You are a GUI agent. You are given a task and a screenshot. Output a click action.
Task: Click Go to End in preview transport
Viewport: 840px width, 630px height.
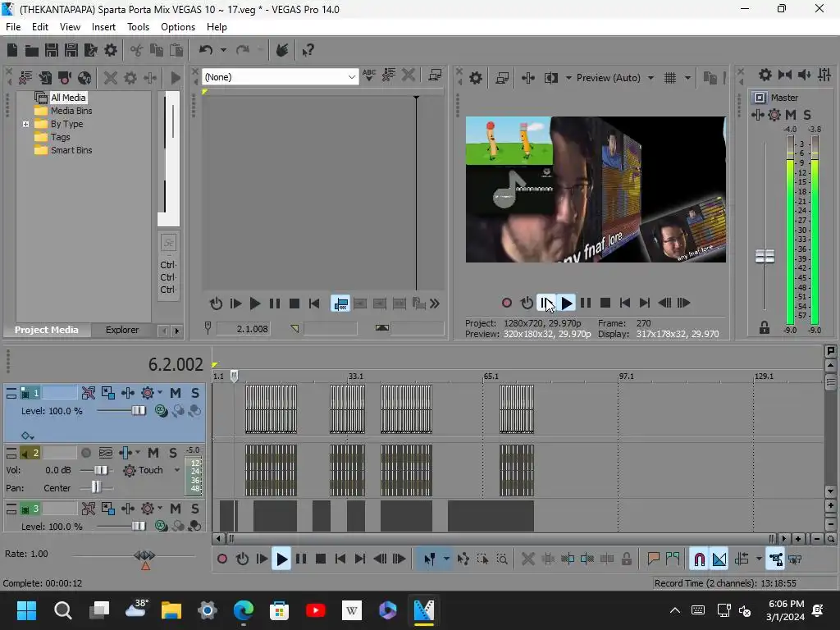click(x=645, y=304)
